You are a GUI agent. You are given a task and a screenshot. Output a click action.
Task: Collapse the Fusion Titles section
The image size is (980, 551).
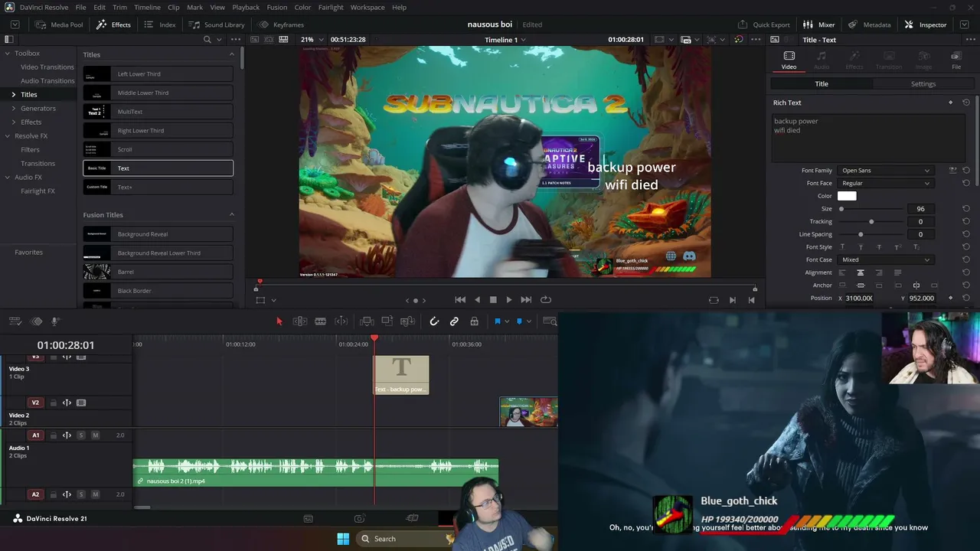[x=232, y=214]
